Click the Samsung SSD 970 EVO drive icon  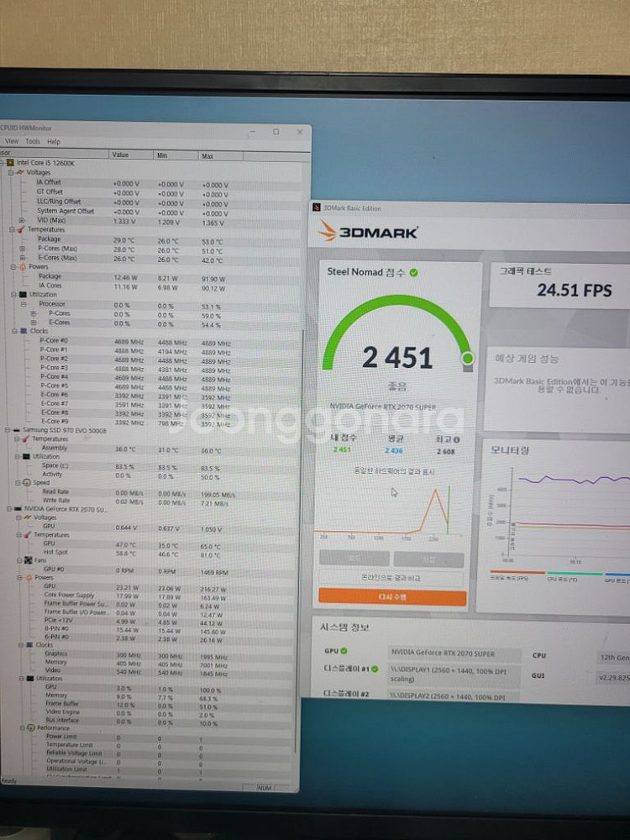tap(17, 430)
